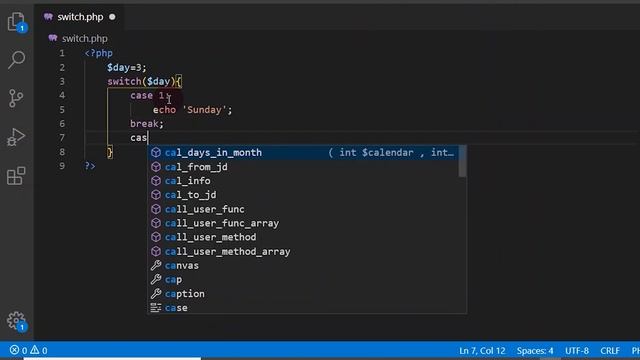Click PHP file icon in breadcrumb
Viewport: 640px width, 360px height.
pos(53,38)
